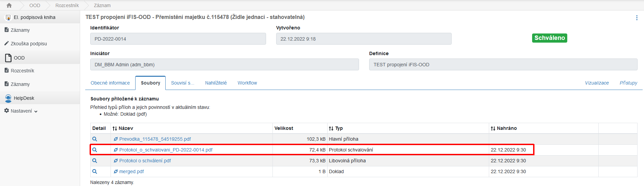Screen dimensions: 644x186
Task: Click the 73,3 kB size cell
Action: tap(300, 161)
